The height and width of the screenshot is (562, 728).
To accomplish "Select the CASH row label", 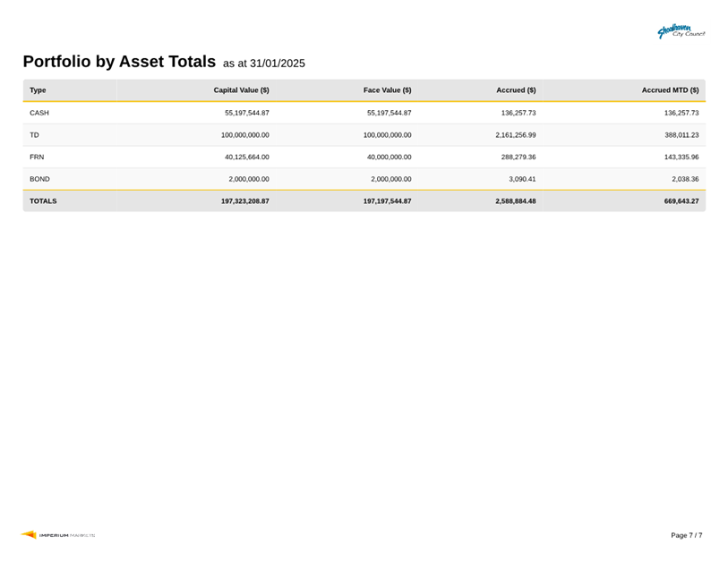I will [39, 113].
